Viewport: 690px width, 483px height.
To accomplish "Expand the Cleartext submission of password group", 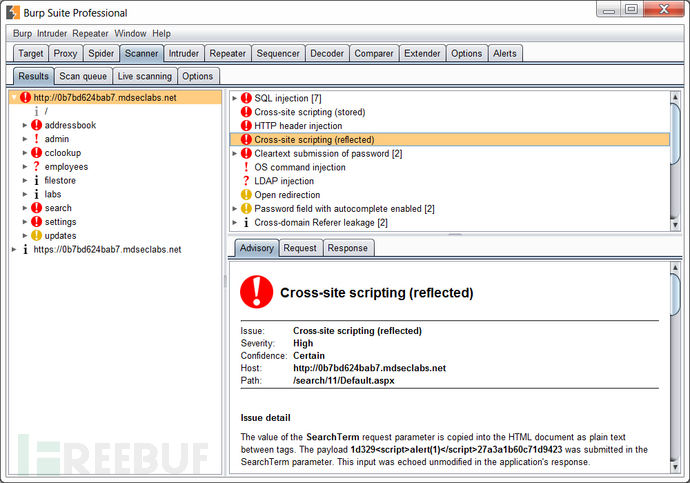I will pos(235,153).
